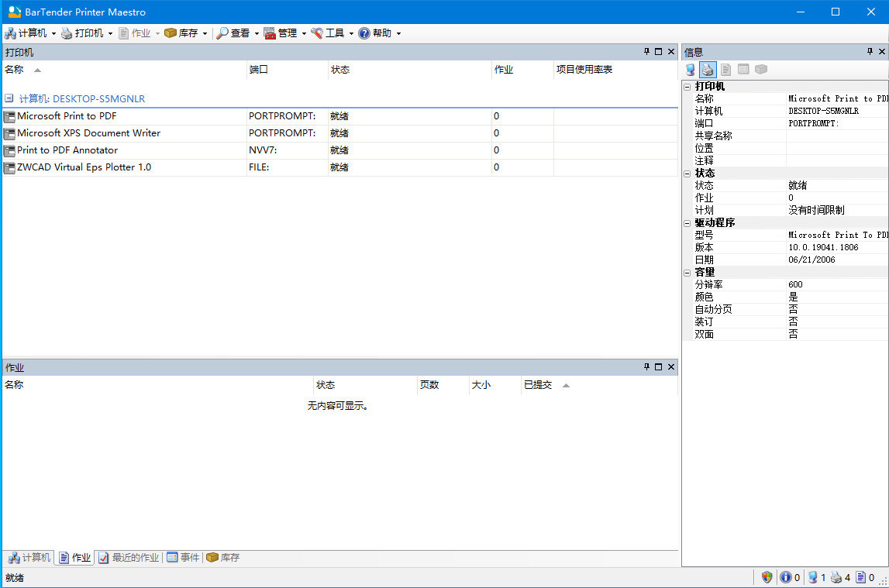Click the jobs document icon in status bar
The image size is (889, 588).
pos(860,577)
